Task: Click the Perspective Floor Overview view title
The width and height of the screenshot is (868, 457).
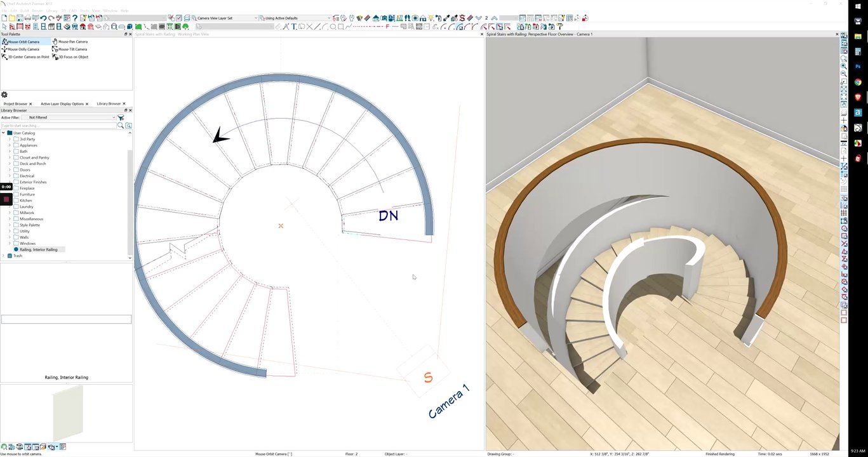Action: coord(540,34)
